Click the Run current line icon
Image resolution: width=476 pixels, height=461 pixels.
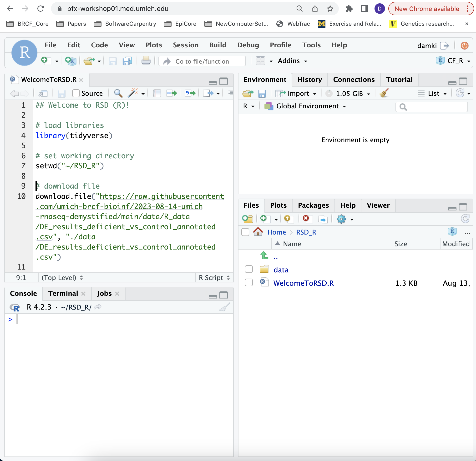172,93
